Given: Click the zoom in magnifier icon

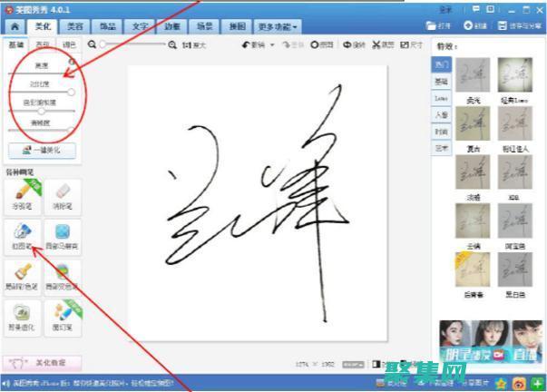Looking at the screenshot, I should pyautogui.click(x=172, y=44).
